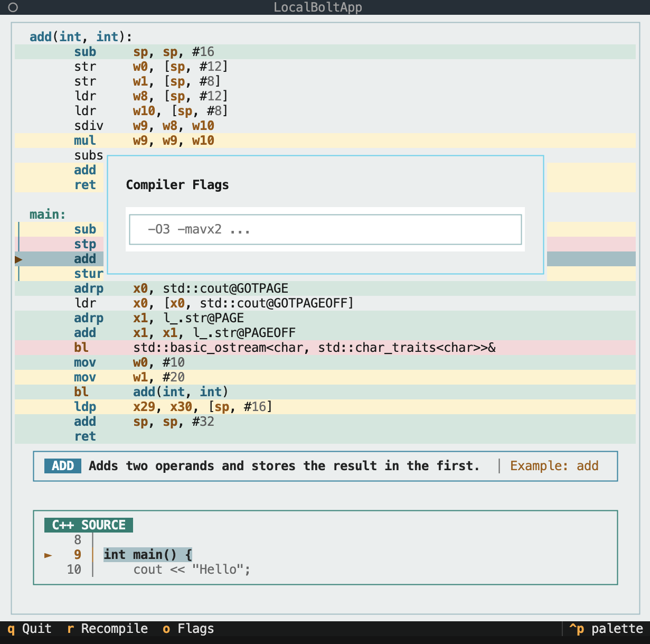The height and width of the screenshot is (644, 650).
Task: Select the 'add x1, x1, l_.str@PAGEOFF' line
Action: pyautogui.click(x=325, y=333)
